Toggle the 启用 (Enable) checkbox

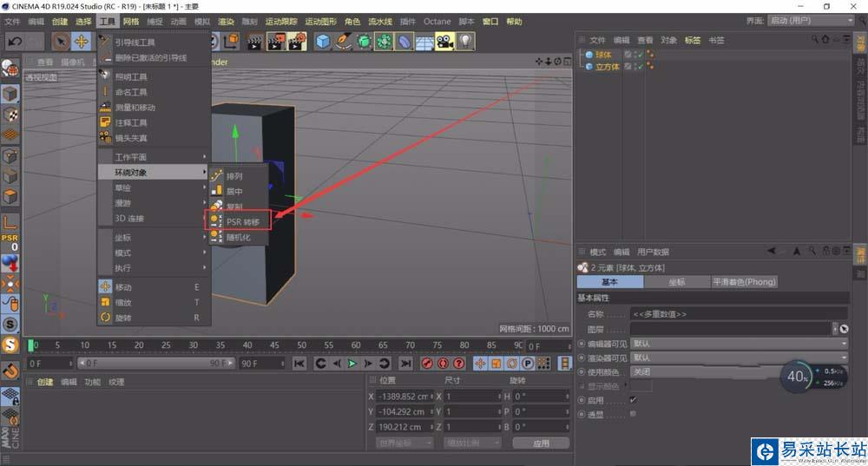632,399
